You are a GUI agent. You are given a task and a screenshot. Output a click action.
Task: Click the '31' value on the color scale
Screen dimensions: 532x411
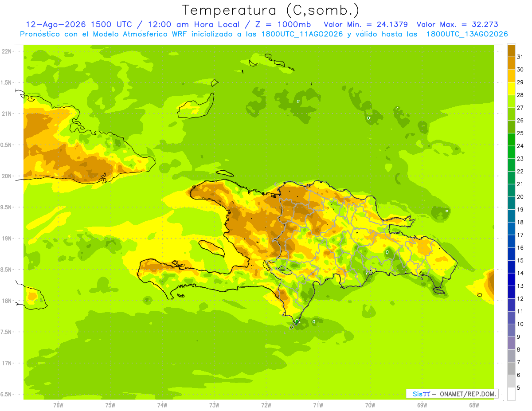point(520,57)
